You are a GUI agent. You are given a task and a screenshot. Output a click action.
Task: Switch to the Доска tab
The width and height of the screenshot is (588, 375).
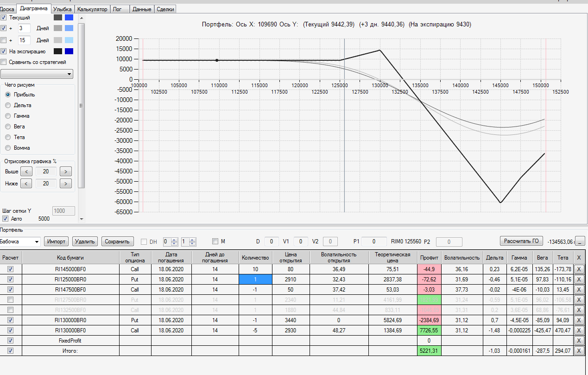click(7, 9)
